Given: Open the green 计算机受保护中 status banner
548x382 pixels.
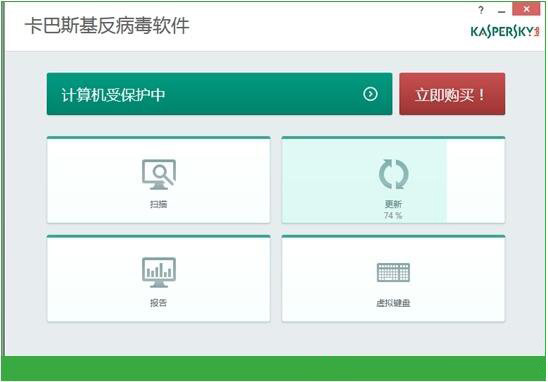Looking at the screenshot, I should tap(219, 94).
